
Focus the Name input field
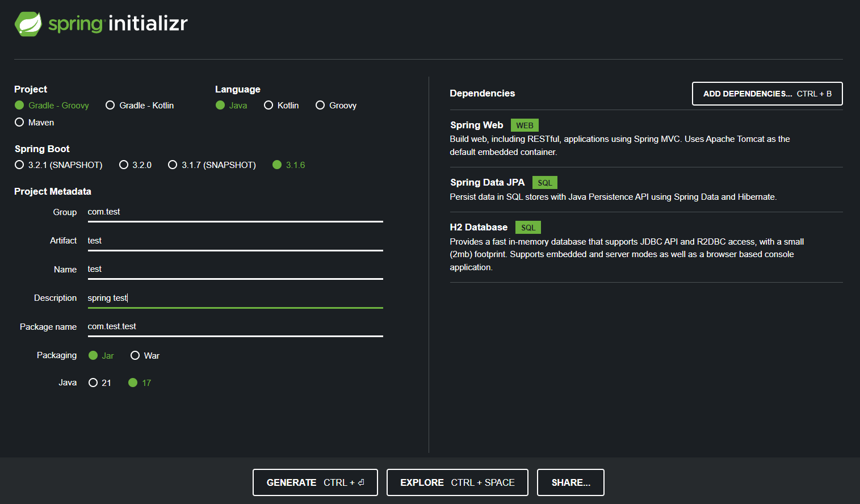point(235,270)
